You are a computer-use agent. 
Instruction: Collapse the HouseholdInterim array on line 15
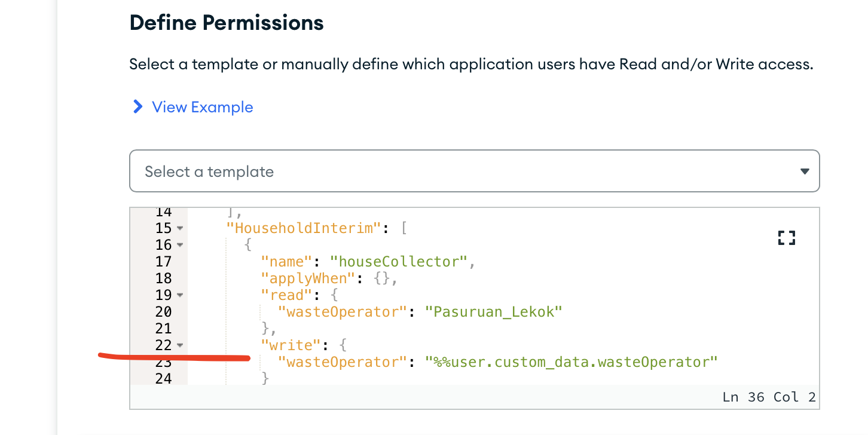[x=180, y=228]
